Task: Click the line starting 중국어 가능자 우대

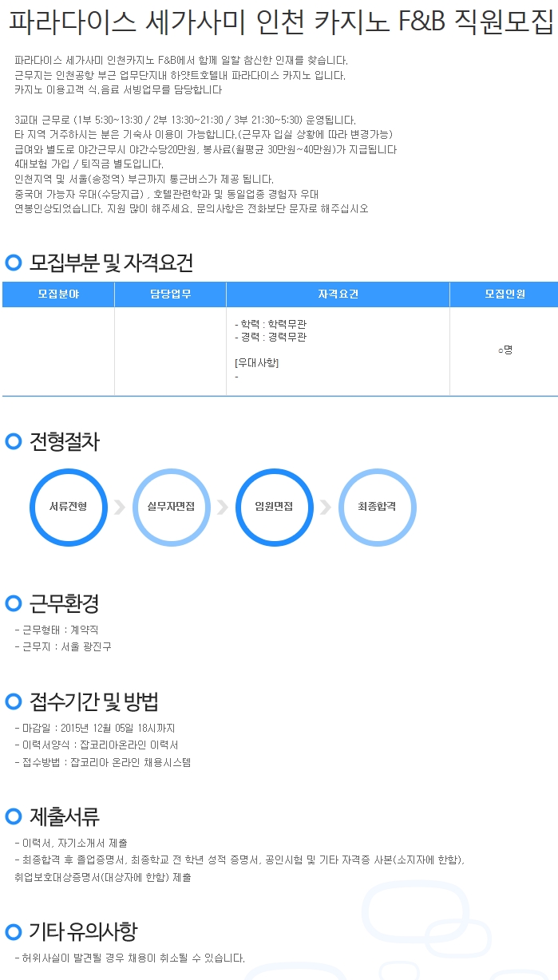Action: (x=166, y=194)
